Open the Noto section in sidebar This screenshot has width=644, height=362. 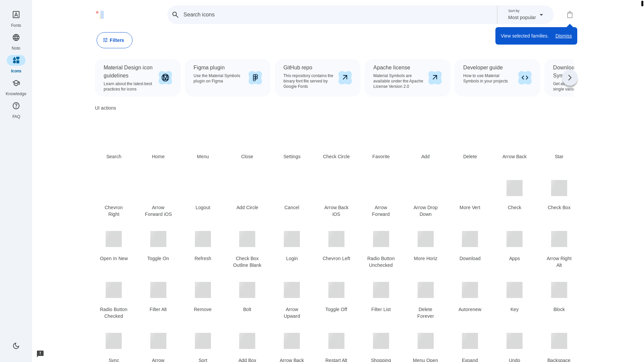tap(16, 42)
